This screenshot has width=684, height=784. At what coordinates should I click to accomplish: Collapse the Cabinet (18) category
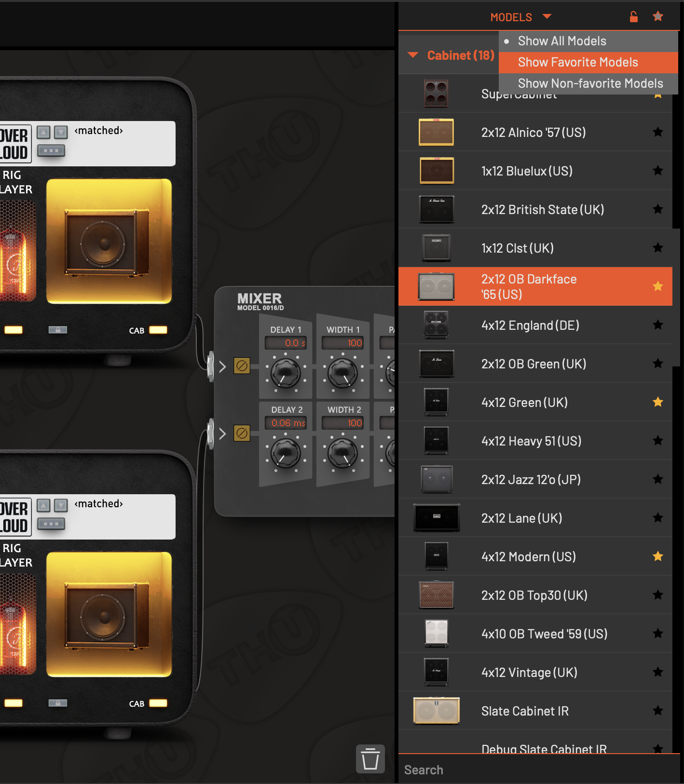(413, 55)
